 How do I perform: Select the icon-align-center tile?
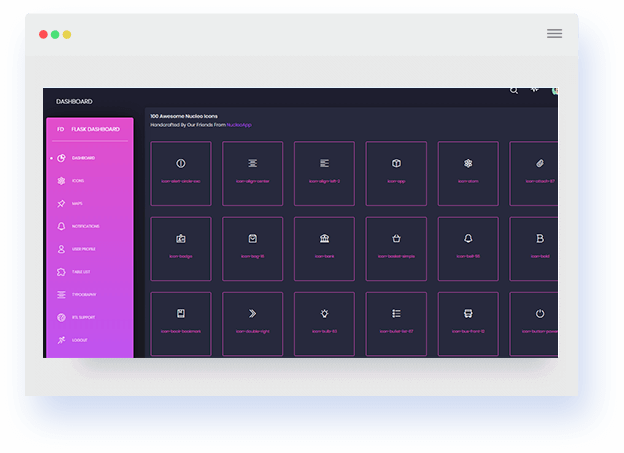(x=252, y=174)
